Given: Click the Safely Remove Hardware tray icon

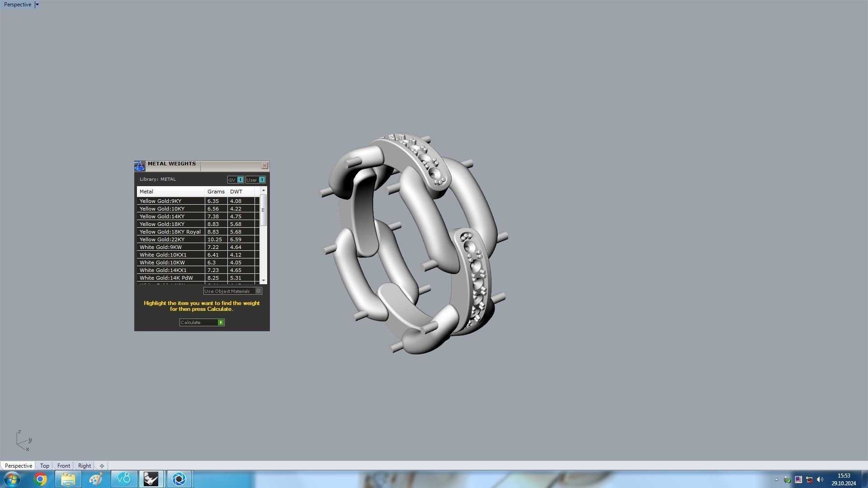Looking at the screenshot, I should (x=788, y=480).
